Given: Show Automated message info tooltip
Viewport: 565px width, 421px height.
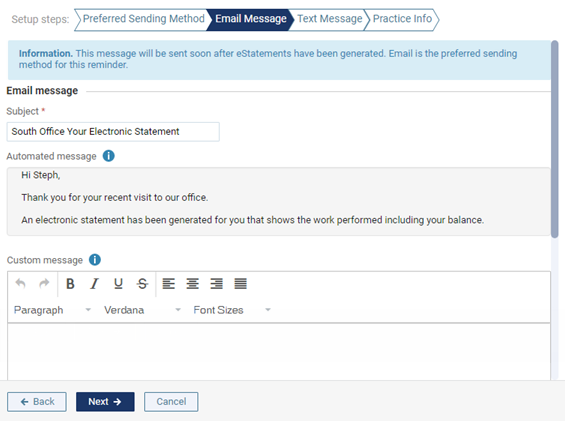Looking at the screenshot, I should [108, 156].
